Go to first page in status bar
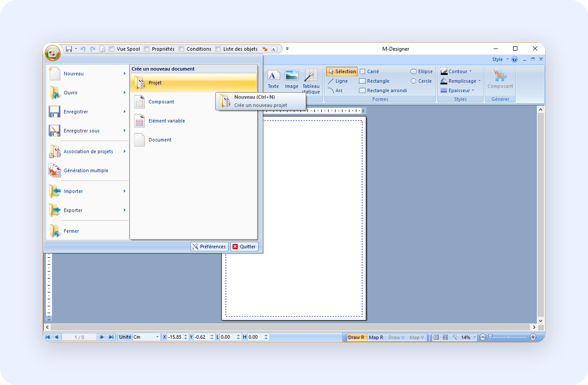This screenshot has height=385, width=588. pos(48,337)
